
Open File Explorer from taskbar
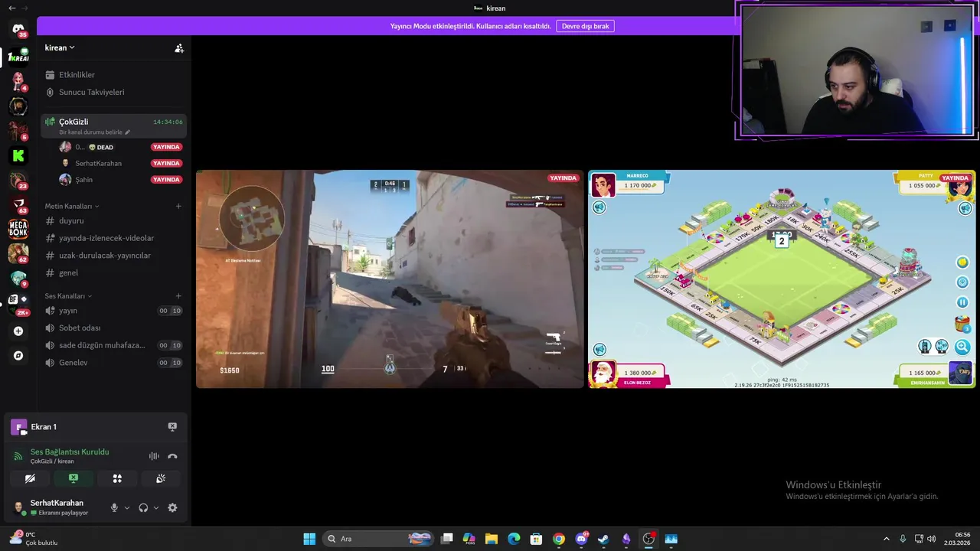[x=492, y=539]
